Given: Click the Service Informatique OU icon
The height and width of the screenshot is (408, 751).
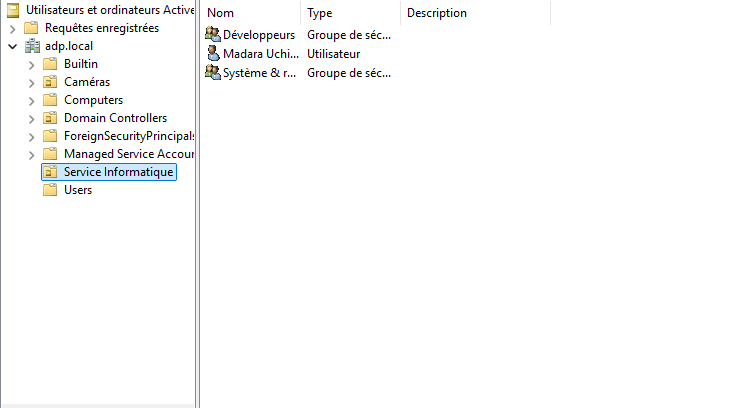Looking at the screenshot, I should (x=50, y=172).
